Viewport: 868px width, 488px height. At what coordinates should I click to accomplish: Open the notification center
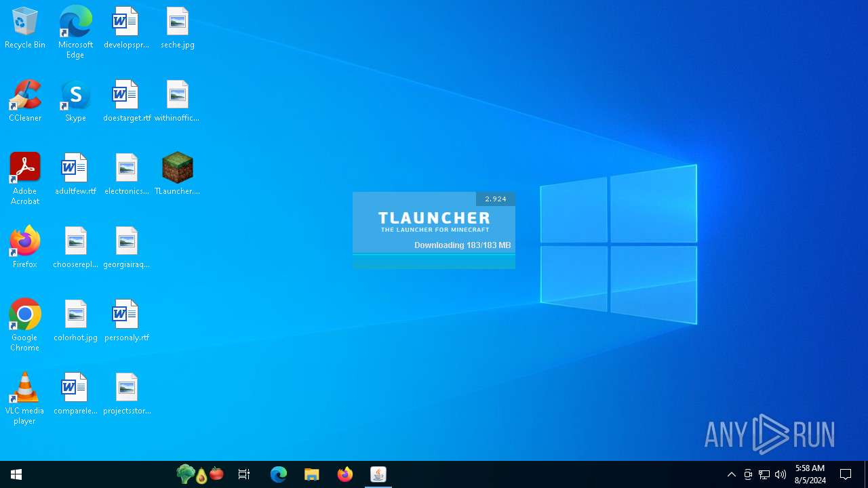click(846, 474)
